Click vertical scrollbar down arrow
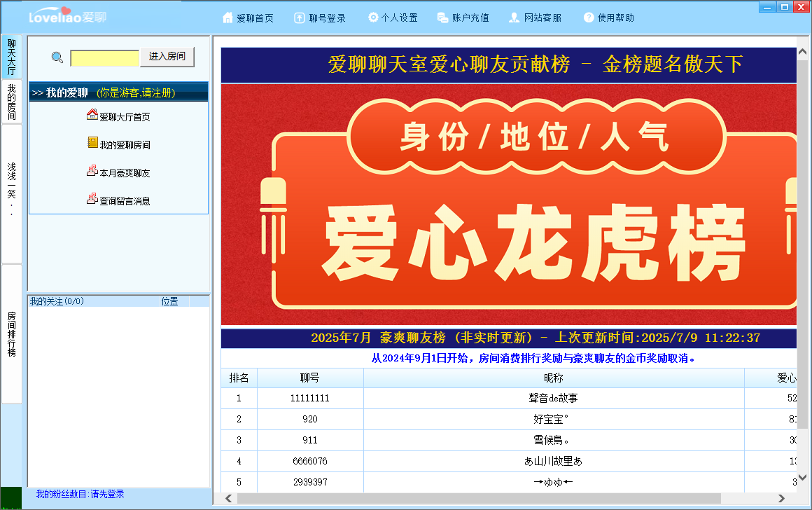Viewport: 812px width, 510px height. [x=802, y=477]
